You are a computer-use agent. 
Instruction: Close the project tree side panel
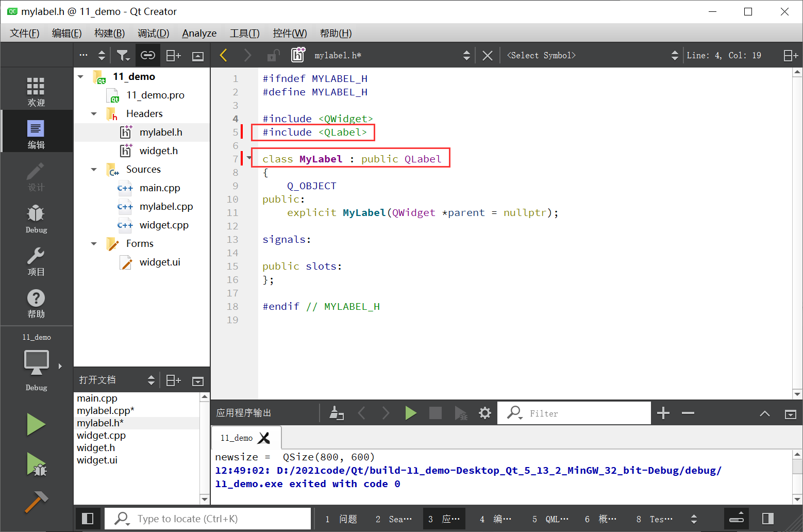(x=198, y=56)
